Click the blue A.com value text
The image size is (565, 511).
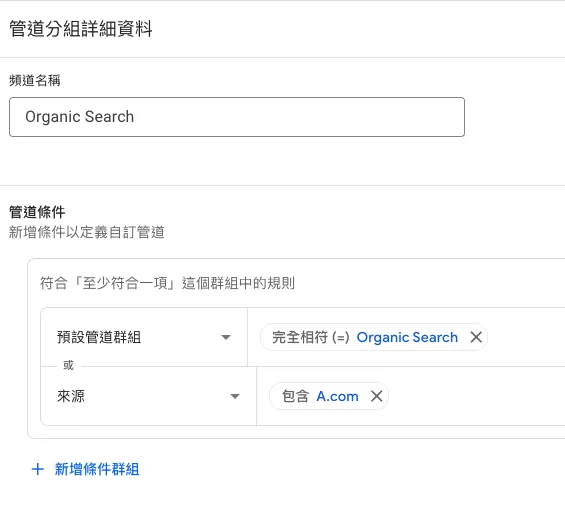[338, 396]
